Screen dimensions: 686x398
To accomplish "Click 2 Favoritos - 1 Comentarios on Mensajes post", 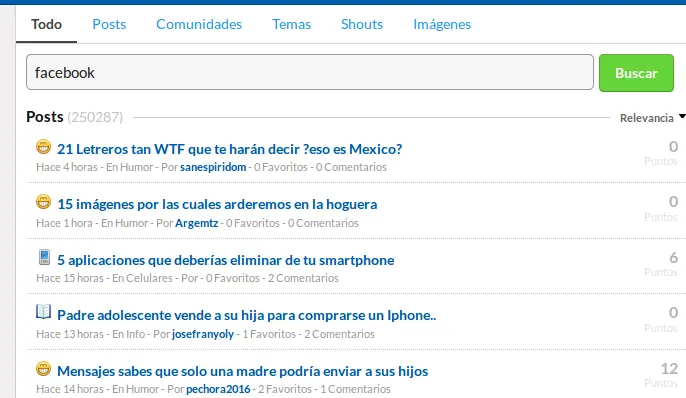I will [x=324, y=389].
